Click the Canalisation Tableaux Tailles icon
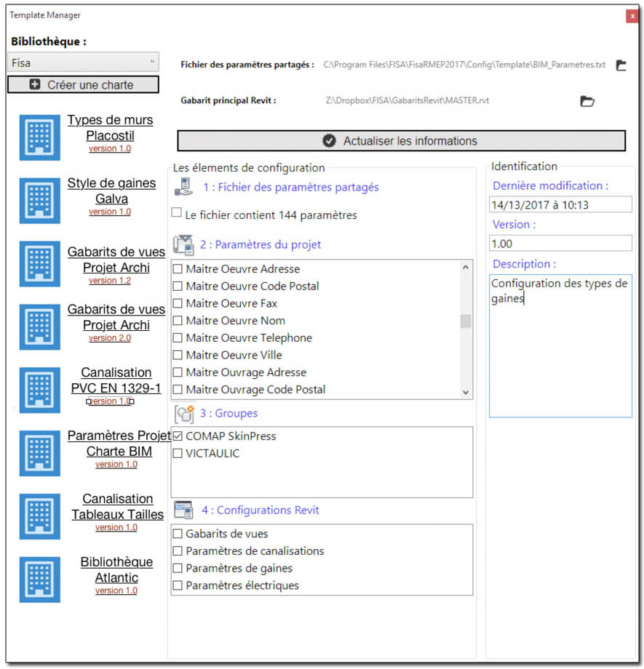Image resolution: width=644 pixels, height=669 pixels. [40, 516]
